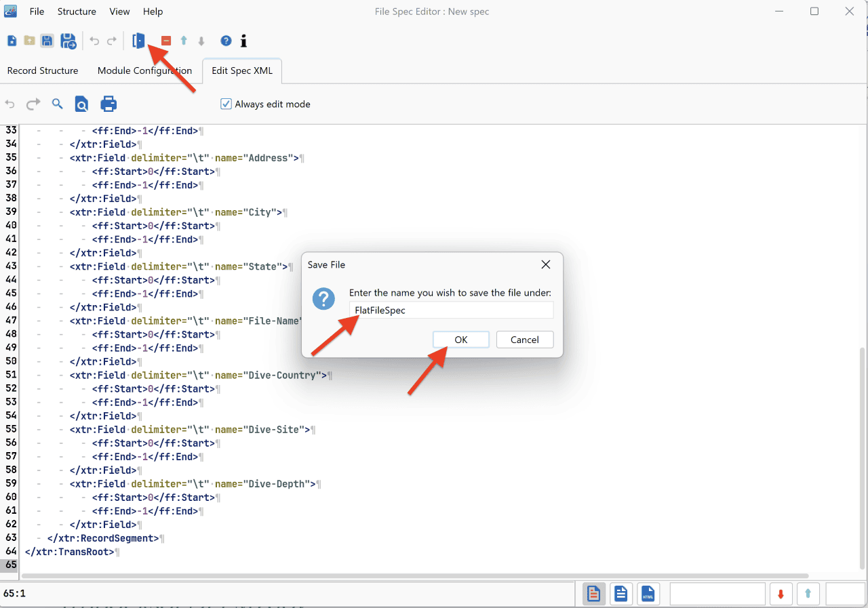Viewport: 868px width, 608px height.
Task: Redo via main toolbar arrow
Action: coord(112,41)
